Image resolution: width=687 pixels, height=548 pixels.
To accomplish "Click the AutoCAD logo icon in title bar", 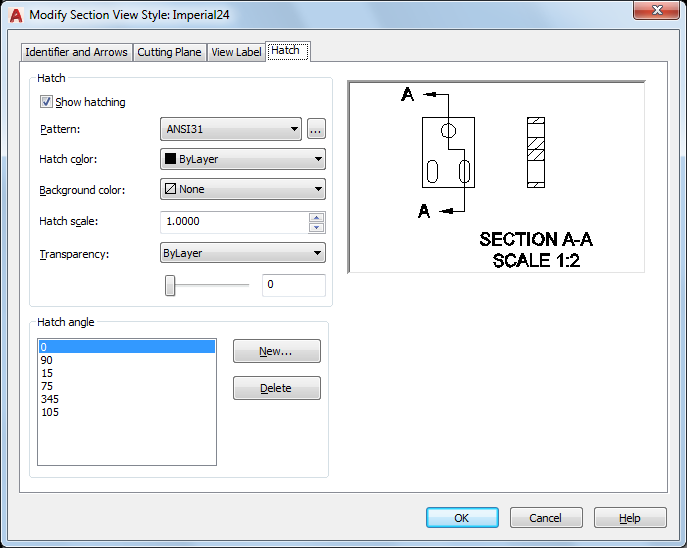I will point(15,14).
